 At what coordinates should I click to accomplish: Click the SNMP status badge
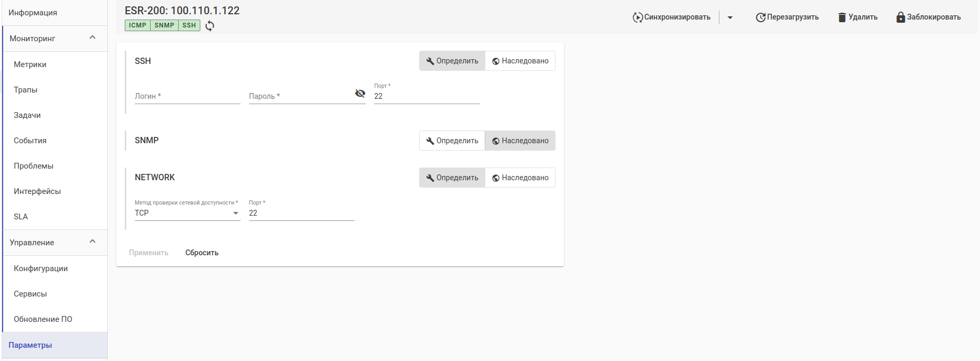tap(164, 25)
